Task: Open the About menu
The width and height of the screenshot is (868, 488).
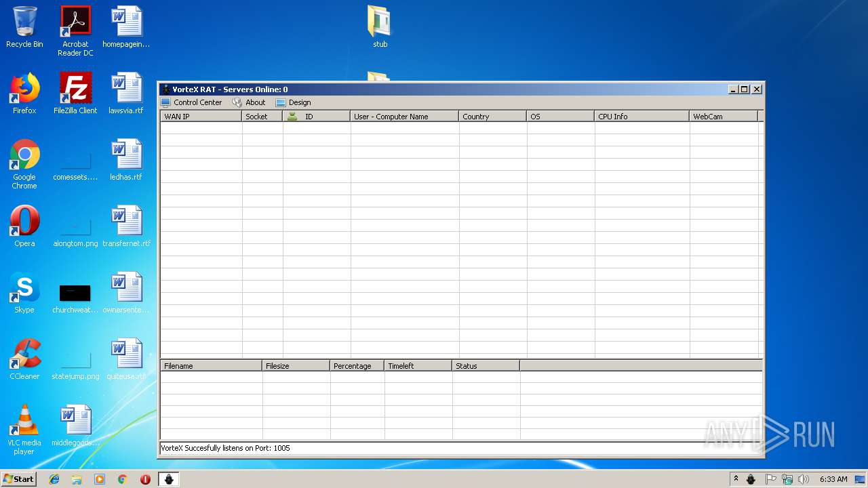Action: pos(249,102)
